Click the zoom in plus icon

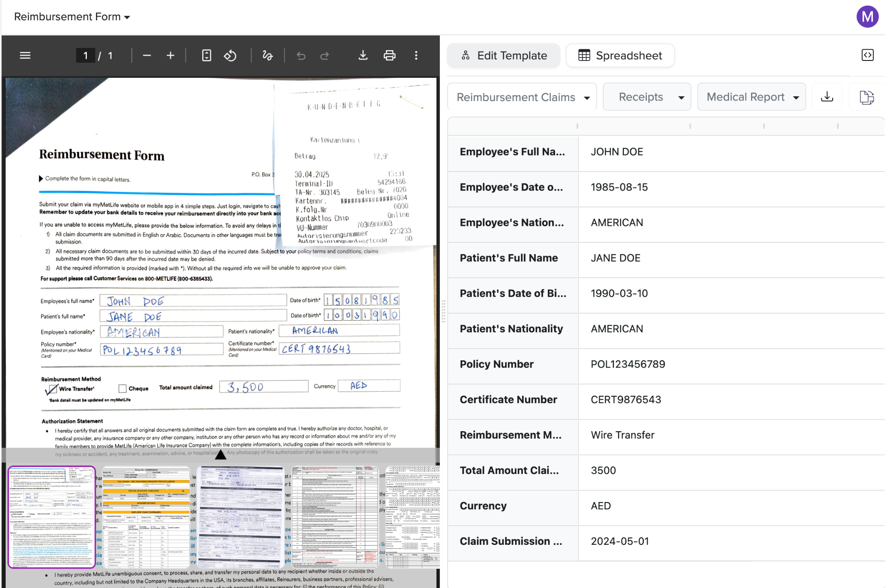point(171,55)
